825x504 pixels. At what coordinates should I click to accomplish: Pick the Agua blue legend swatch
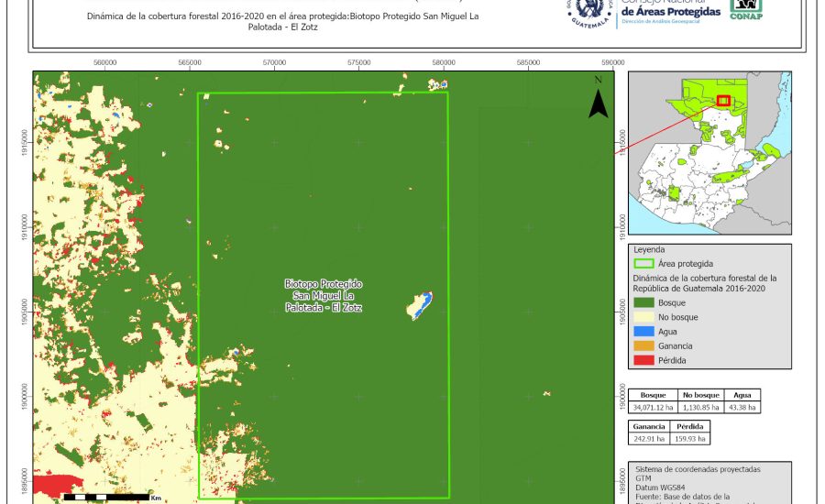644,332
